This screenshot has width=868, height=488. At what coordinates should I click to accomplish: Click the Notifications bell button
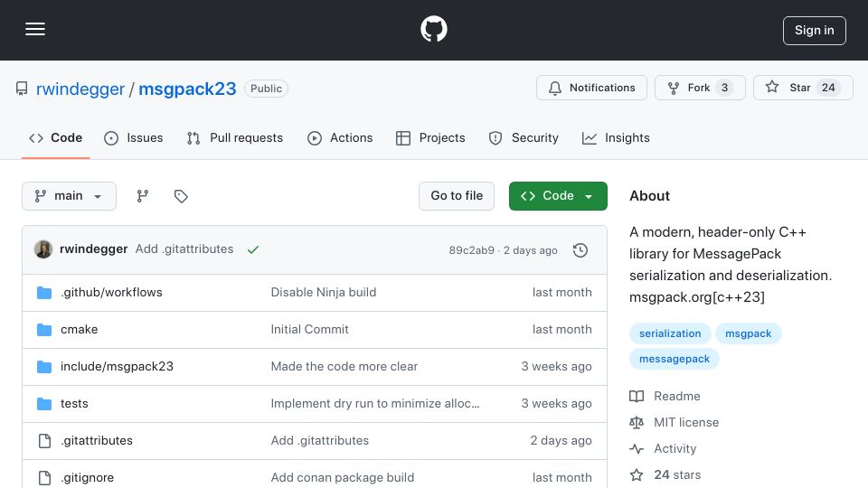tap(591, 88)
